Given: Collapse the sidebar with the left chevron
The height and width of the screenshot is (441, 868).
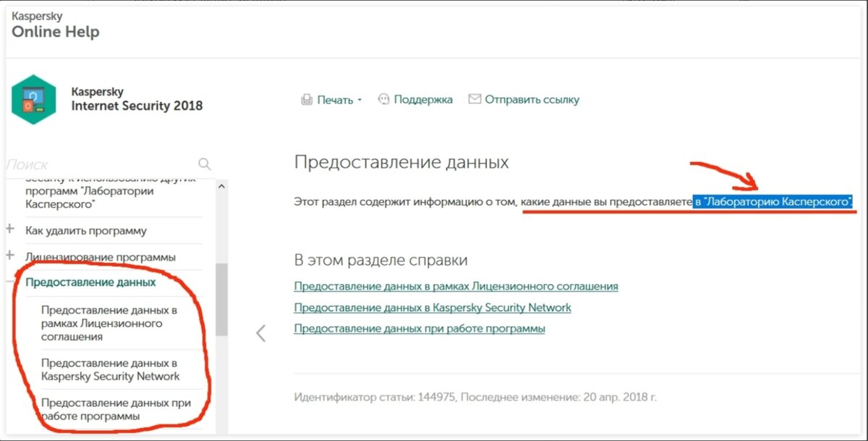Looking at the screenshot, I should (x=261, y=333).
